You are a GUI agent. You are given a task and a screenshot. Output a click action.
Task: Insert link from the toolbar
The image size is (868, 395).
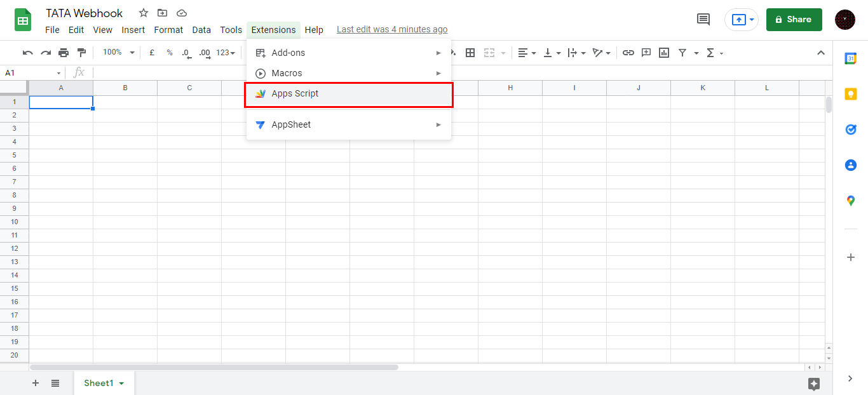coord(628,53)
